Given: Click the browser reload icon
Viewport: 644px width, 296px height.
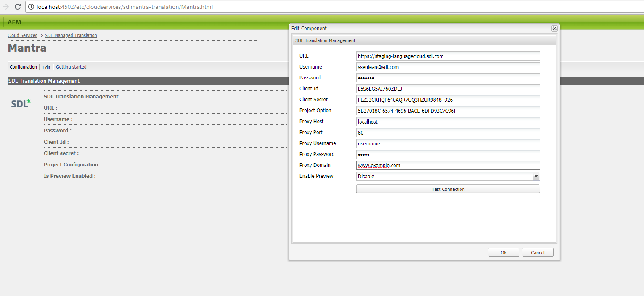Looking at the screenshot, I should 18,7.
